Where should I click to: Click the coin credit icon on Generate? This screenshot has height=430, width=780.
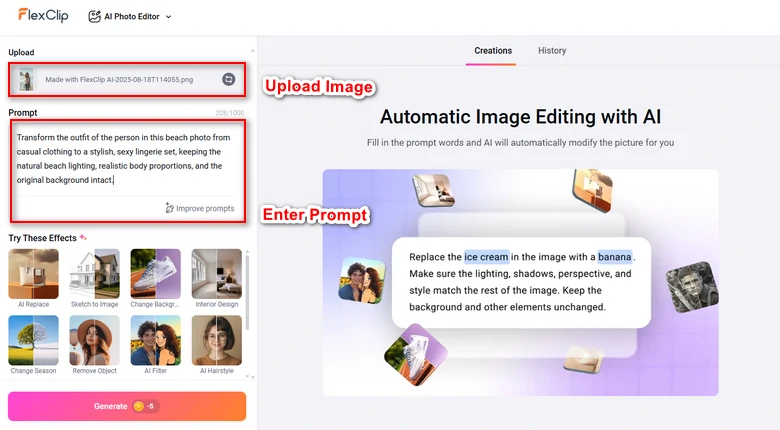[x=139, y=406]
